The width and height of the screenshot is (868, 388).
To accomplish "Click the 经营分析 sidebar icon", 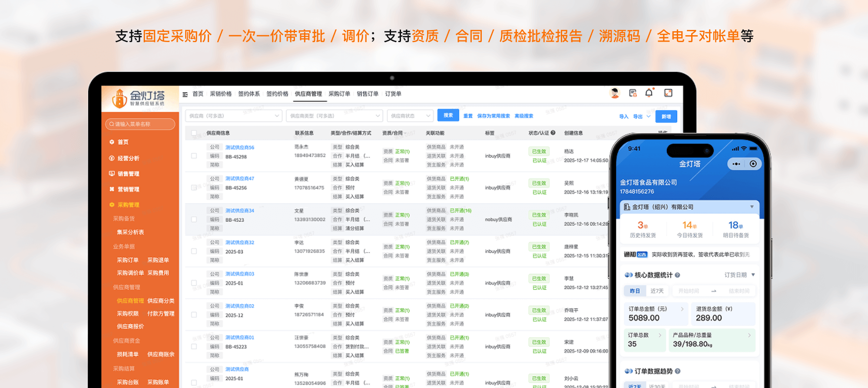I will click(112, 158).
